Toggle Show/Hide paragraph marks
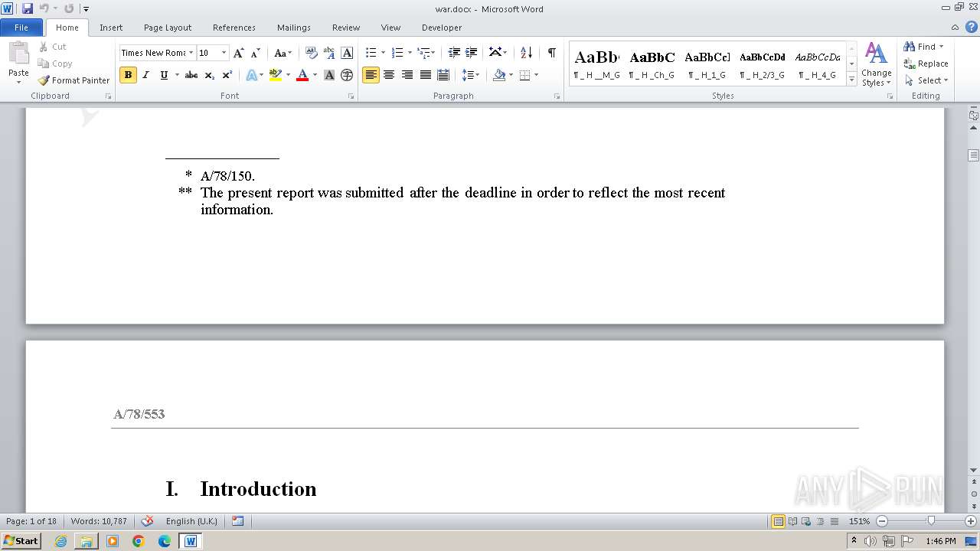Image resolution: width=980 pixels, height=551 pixels. pos(551,53)
